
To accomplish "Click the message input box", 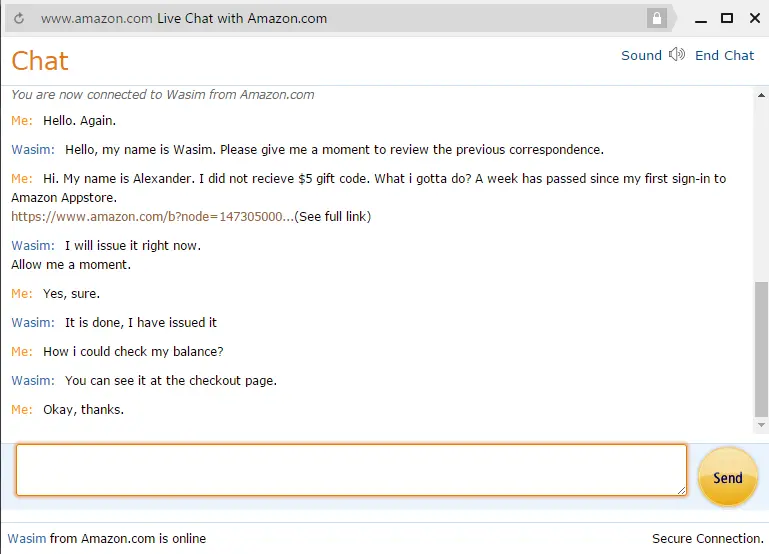I will (x=351, y=470).
